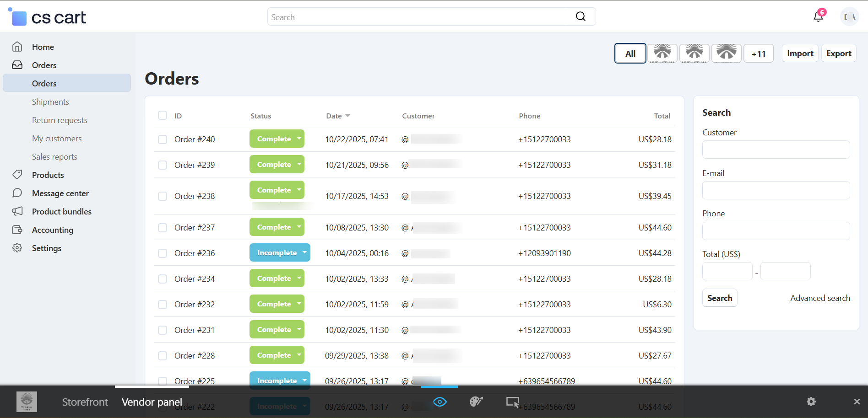Image resolution: width=868 pixels, height=418 pixels.
Task: Open the Advanced search link
Action: click(820, 298)
